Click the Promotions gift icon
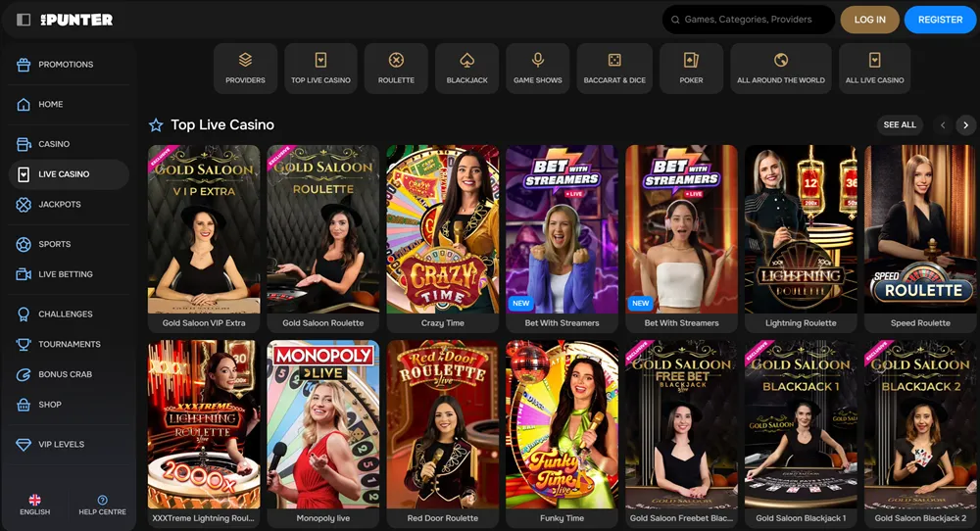Image resolution: width=980 pixels, height=531 pixels. click(24, 65)
